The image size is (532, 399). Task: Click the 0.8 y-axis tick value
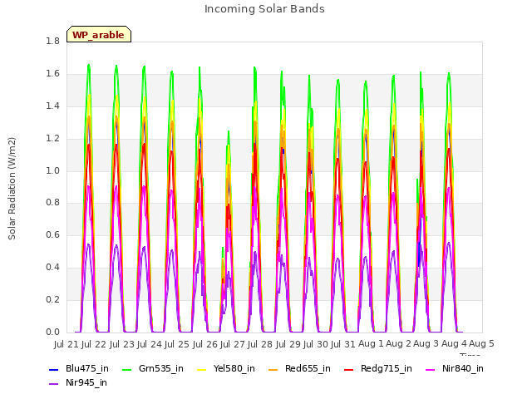coord(53,203)
